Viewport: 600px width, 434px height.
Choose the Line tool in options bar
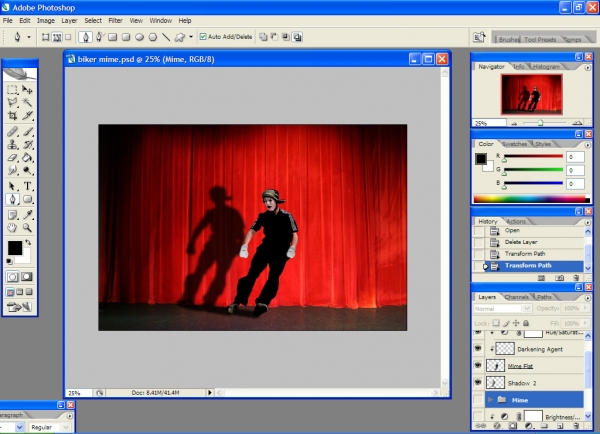[x=166, y=37]
